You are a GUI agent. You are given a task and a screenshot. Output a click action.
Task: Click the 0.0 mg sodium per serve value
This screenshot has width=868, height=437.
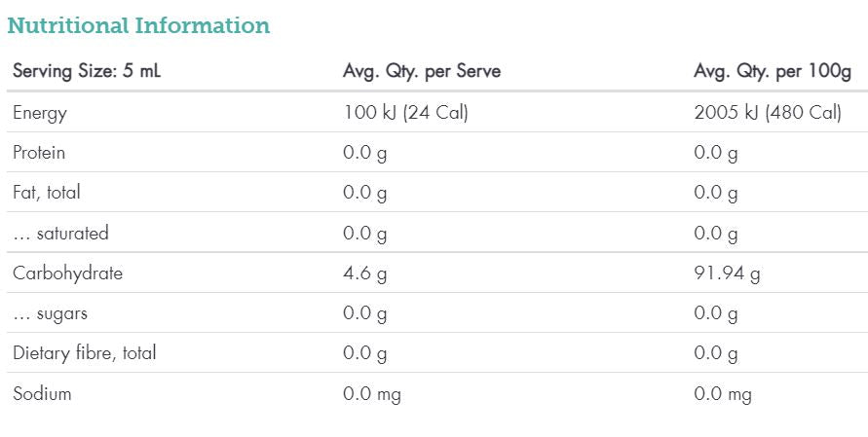(372, 394)
